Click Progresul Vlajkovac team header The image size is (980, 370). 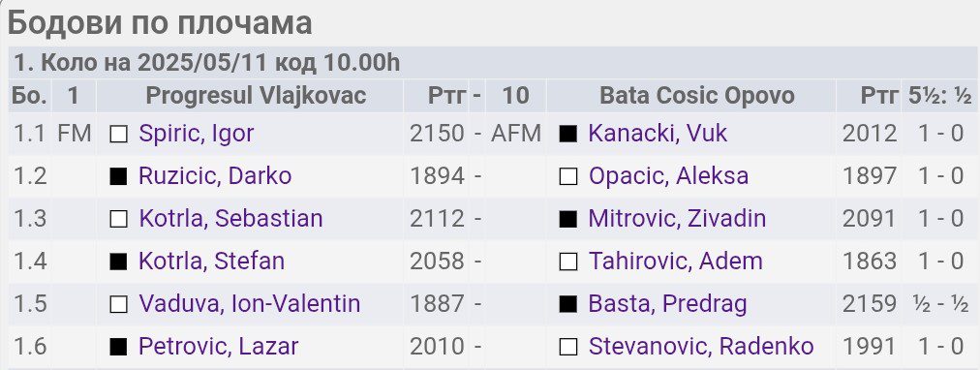point(256,96)
